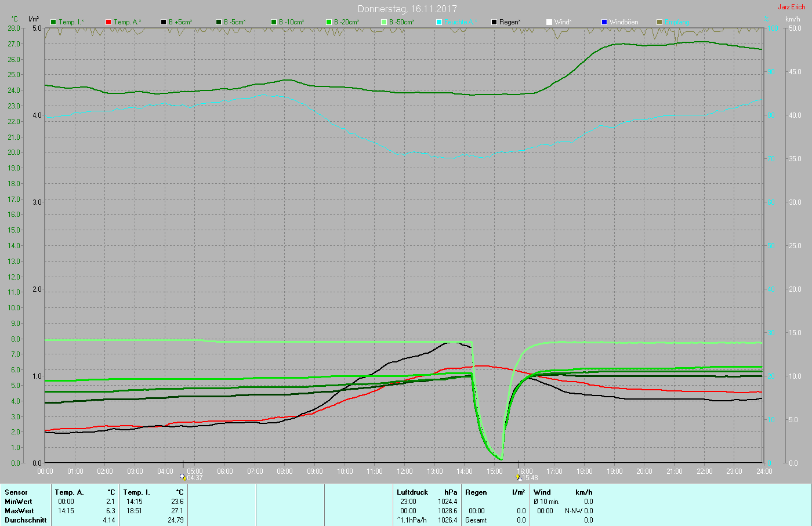Click the B -20cm legend marker

[329, 22]
